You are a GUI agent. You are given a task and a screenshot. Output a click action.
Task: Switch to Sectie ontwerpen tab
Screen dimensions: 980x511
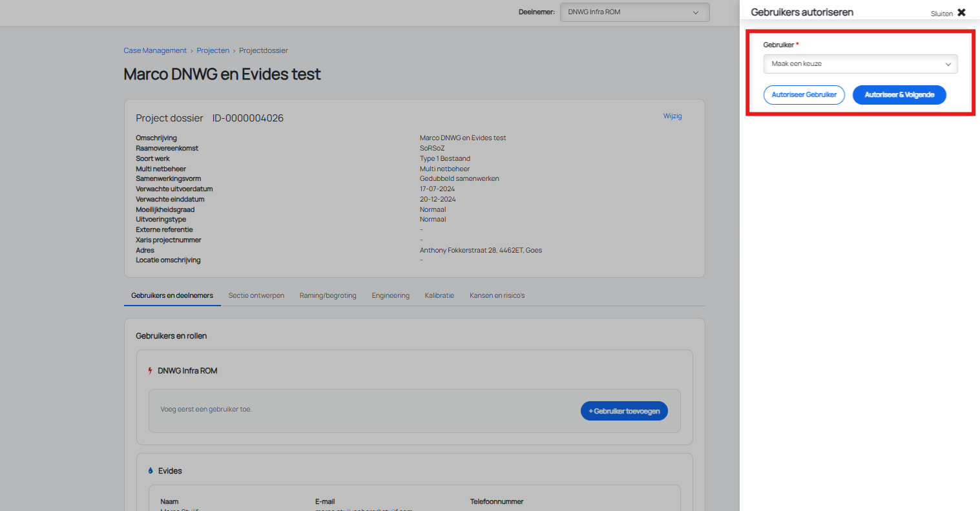pyautogui.click(x=256, y=296)
